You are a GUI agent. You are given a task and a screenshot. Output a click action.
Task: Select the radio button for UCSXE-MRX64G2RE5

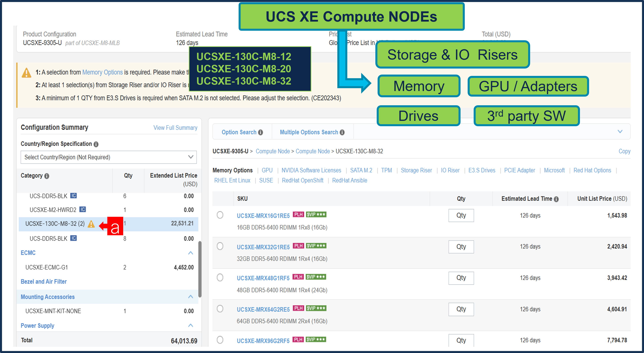(220, 308)
